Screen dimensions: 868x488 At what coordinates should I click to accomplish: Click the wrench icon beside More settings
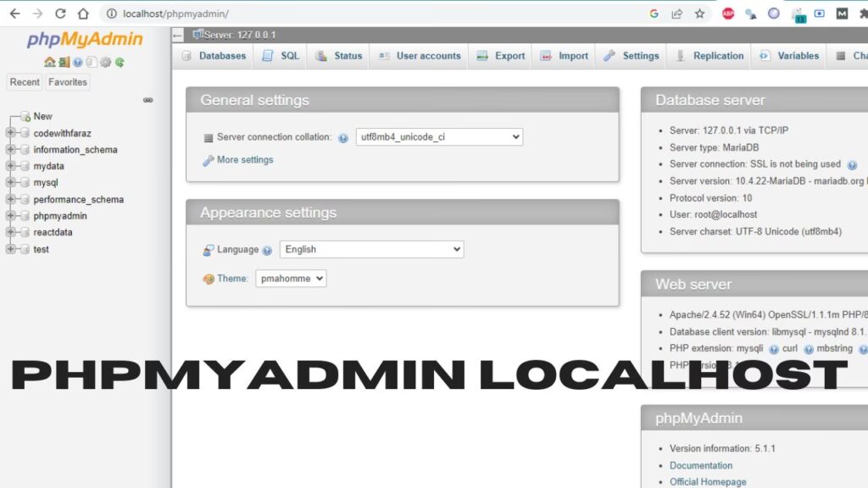(x=209, y=160)
